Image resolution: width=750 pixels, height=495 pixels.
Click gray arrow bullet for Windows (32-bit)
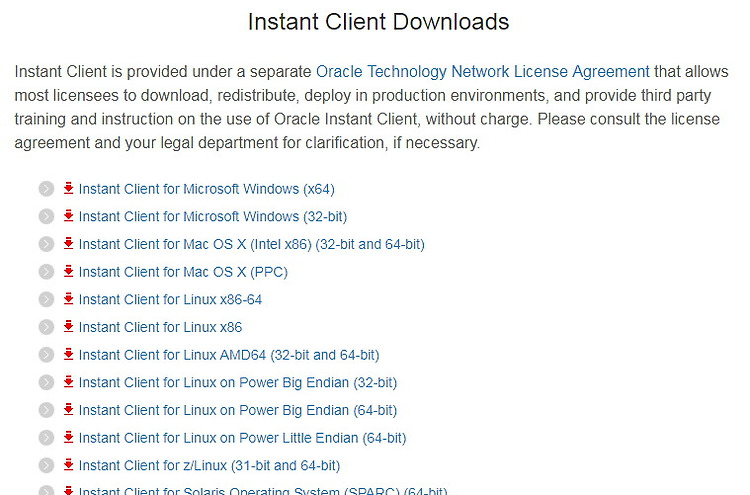click(x=46, y=217)
